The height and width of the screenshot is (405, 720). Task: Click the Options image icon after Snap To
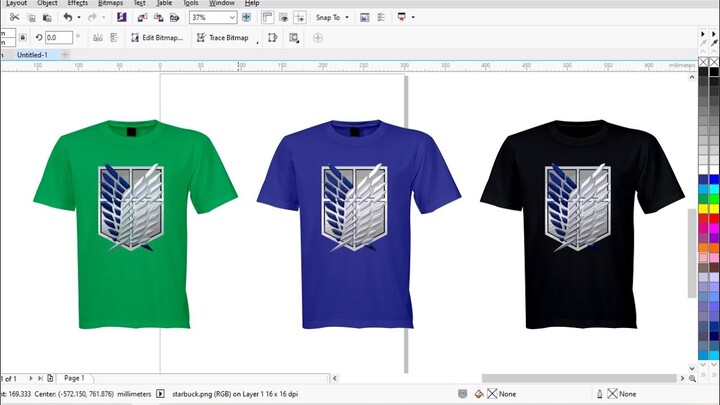365,17
